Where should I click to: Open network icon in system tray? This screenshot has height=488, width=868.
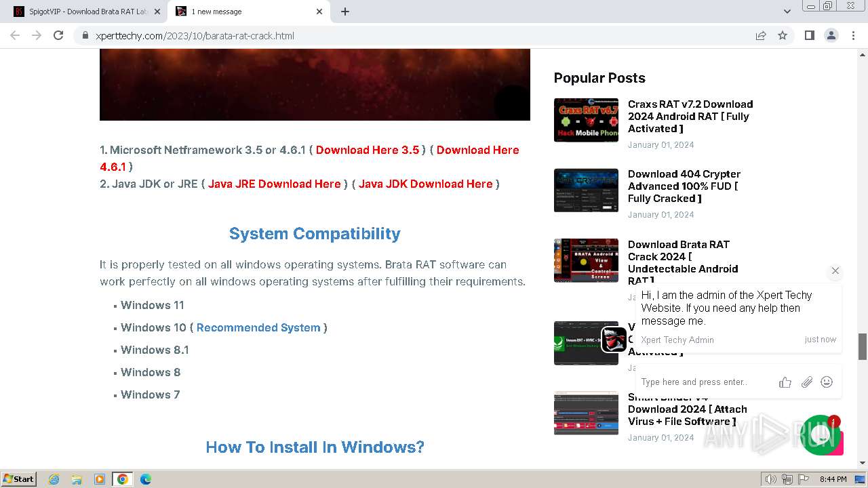click(x=787, y=479)
